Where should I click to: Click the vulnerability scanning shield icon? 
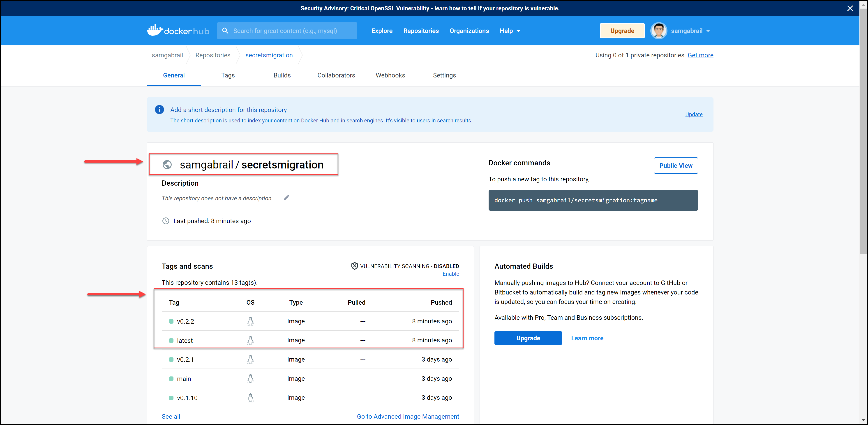point(354,266)
